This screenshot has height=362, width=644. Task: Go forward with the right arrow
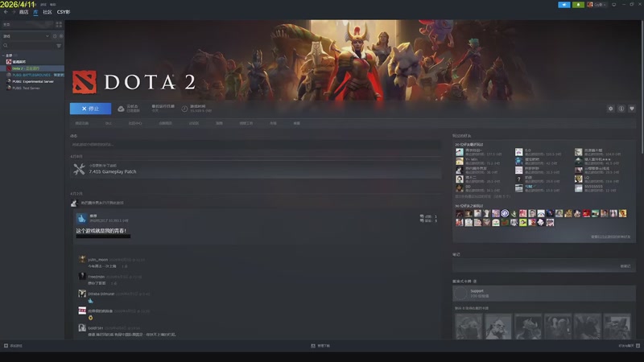(14, 12)
